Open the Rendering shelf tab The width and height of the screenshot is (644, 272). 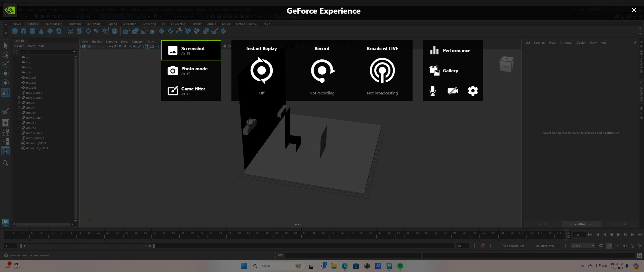coord(149,24)
